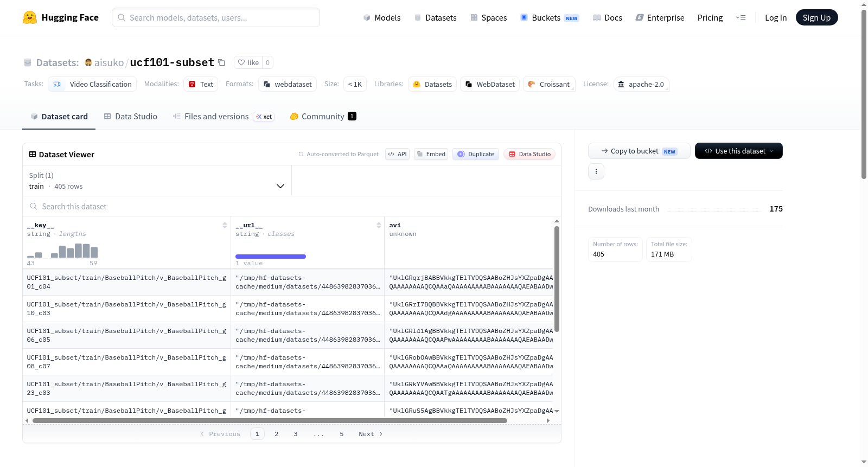Image resolution: width=868 pixels, height=467 pixels.
Task: Expand the navigation more menu icon
Action: pos(741,17)
